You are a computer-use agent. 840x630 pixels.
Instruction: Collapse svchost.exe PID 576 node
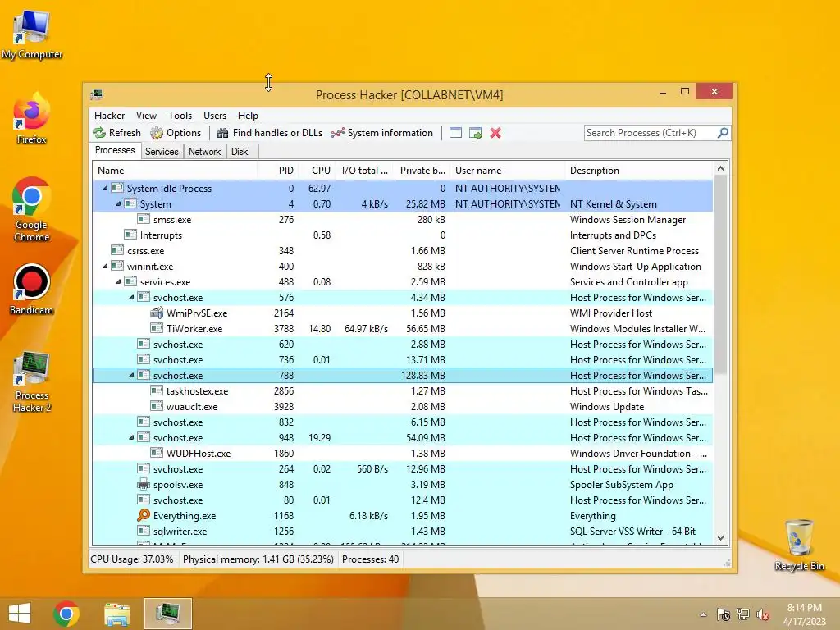click(x=131, y=297)
